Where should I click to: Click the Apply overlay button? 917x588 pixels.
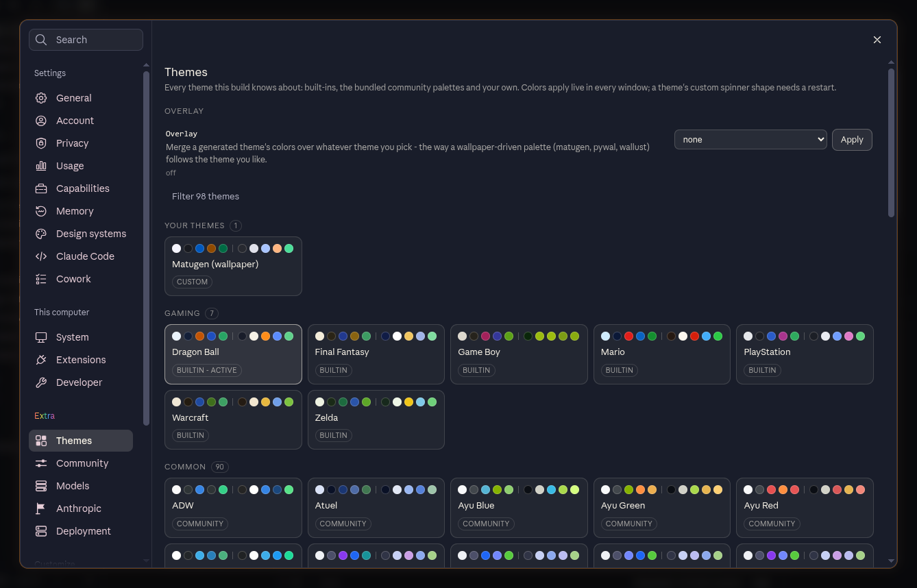852,139
